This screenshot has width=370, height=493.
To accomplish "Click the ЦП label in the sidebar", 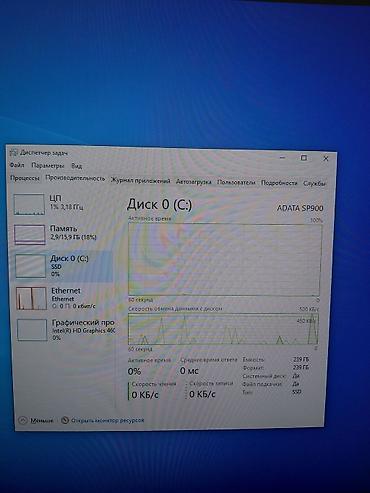I will [x=55, y=198].
